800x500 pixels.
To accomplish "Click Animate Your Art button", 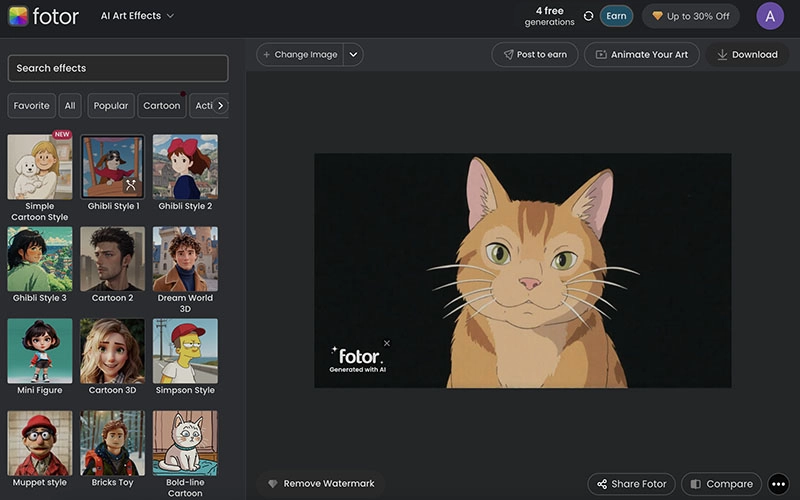I will click(x=641, y=54).
